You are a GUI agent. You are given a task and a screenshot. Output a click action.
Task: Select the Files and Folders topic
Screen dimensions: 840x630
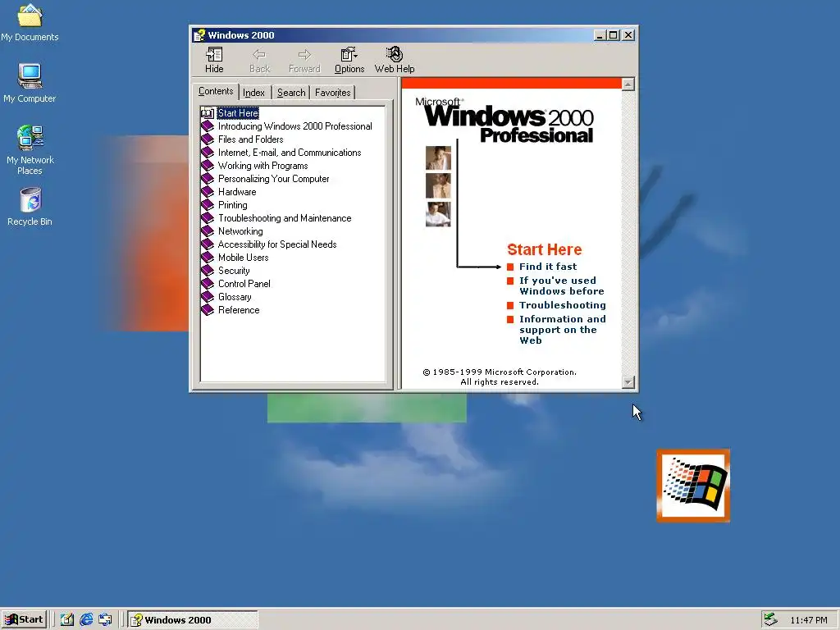point(251,139)
